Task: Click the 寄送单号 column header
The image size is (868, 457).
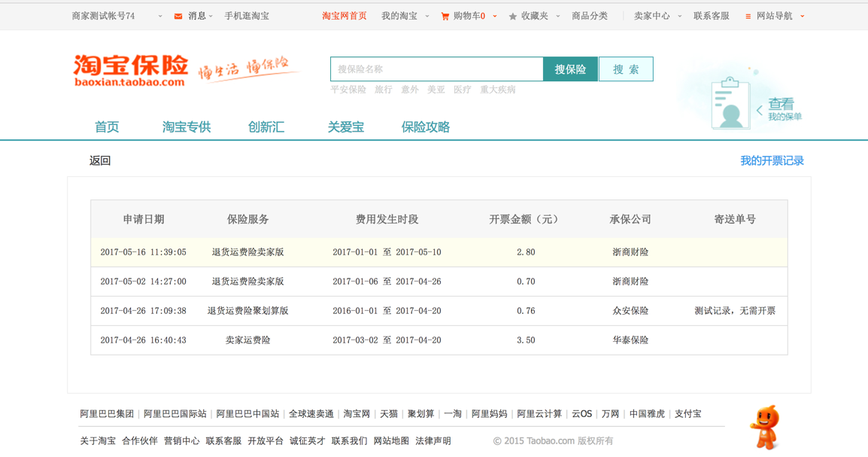Action: (735, 219)
